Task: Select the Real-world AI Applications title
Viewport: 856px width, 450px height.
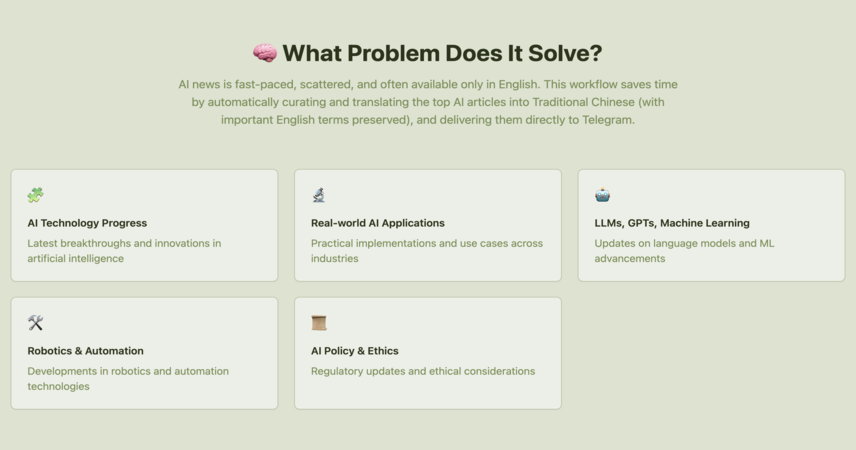Action: (378, 223)
